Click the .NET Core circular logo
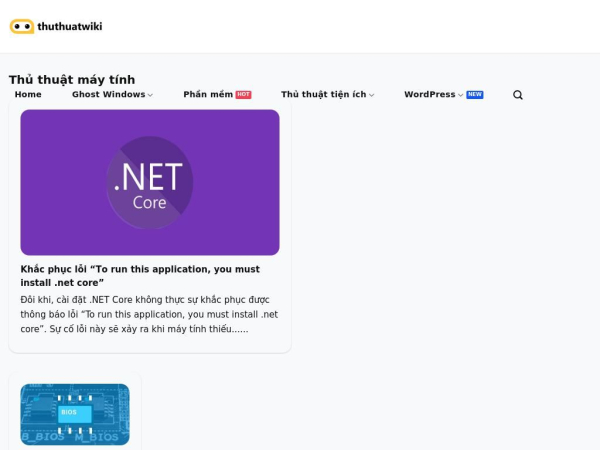Viewport: 600px width, 450px height. coord(150,183)
